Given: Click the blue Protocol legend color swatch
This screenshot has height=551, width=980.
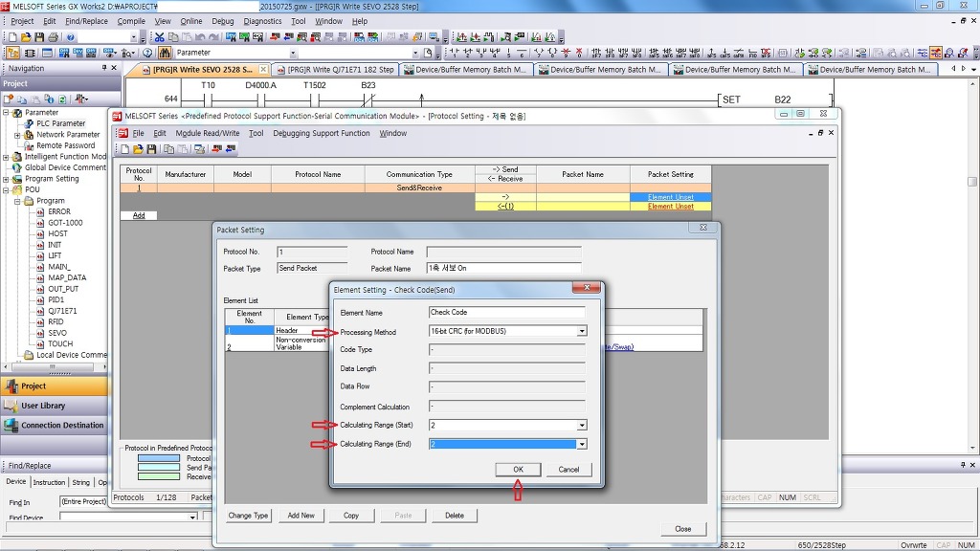Looking at the screenshot, I should point(158,458).
